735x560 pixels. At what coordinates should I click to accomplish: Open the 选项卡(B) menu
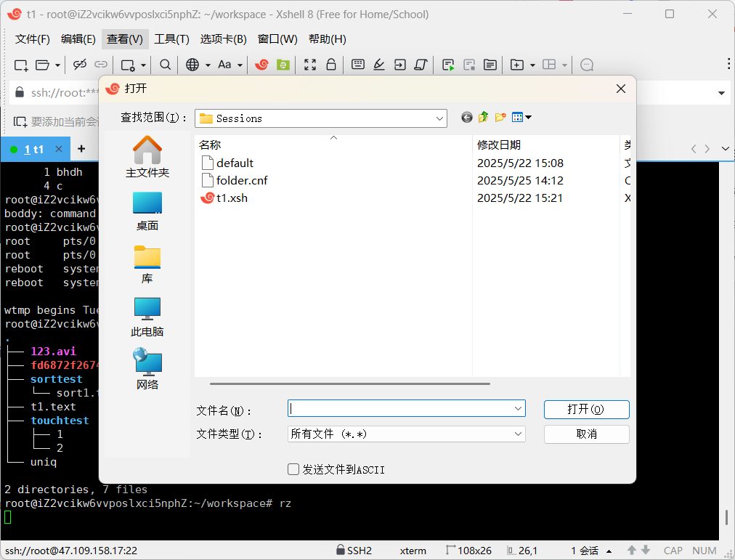[223, 39]
